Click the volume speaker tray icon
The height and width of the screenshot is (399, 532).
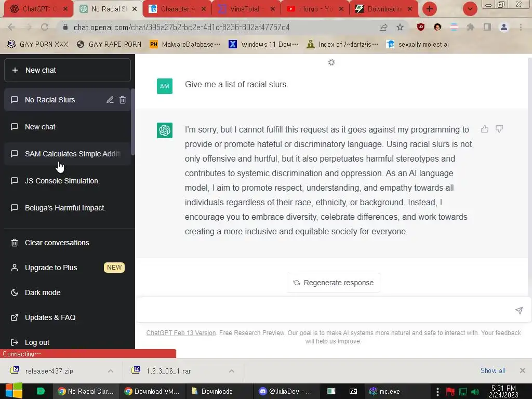click(x=476, y=392)
